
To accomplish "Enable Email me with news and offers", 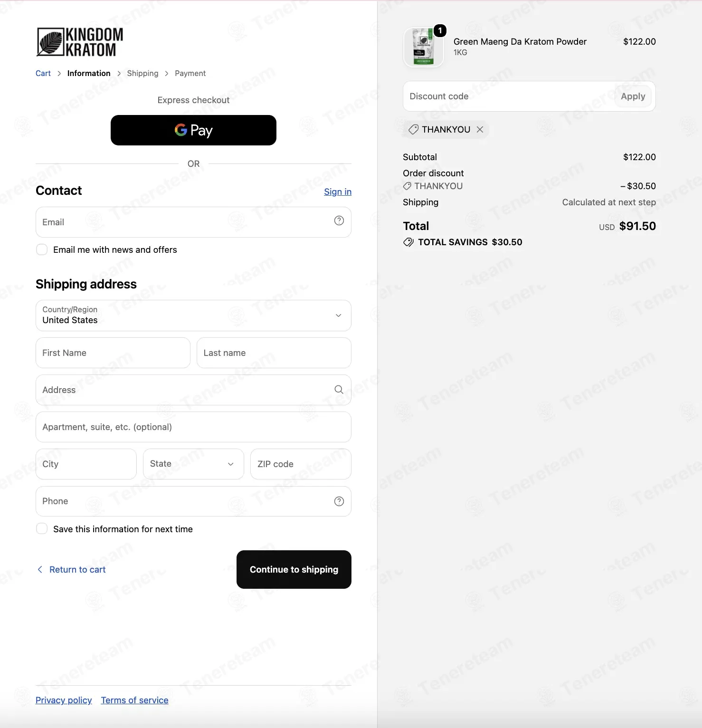I will 42,249.
